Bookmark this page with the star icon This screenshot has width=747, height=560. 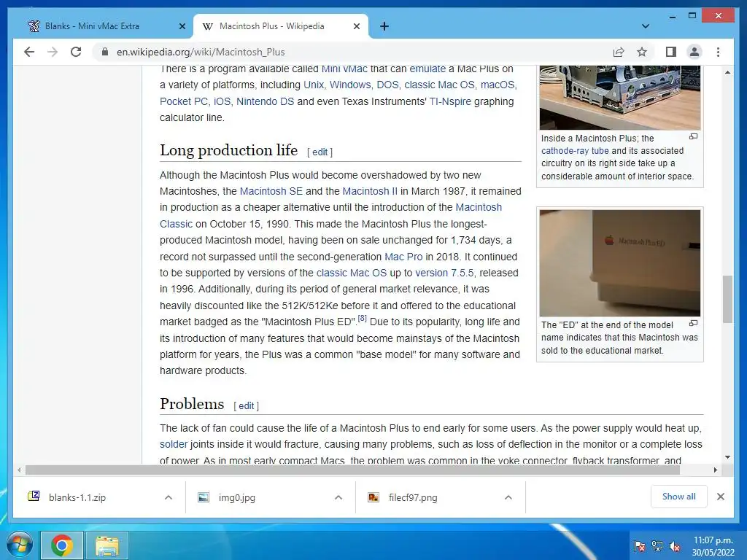[642, 52]
